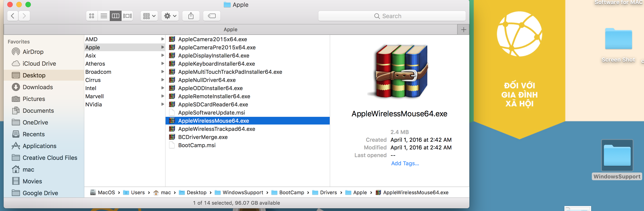Viewport: 644px width, 211px height.
Task: Select AppleODDInstaller64.exe file icon
Action: [172, 88]
